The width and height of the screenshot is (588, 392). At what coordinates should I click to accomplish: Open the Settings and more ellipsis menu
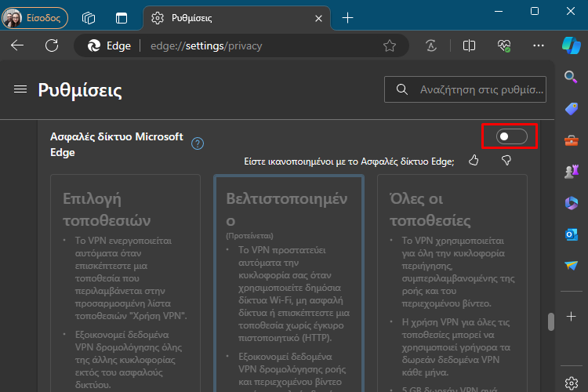click(539, 45)
